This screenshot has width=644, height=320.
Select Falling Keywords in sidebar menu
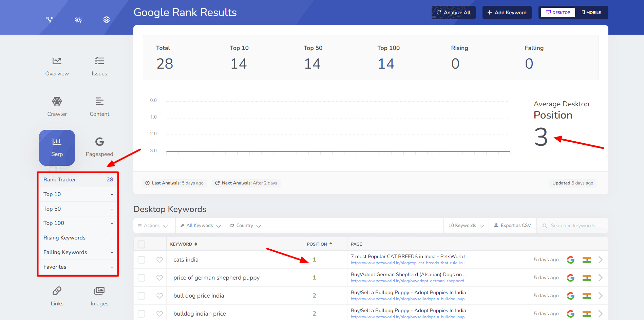click(x=78, y=252)
